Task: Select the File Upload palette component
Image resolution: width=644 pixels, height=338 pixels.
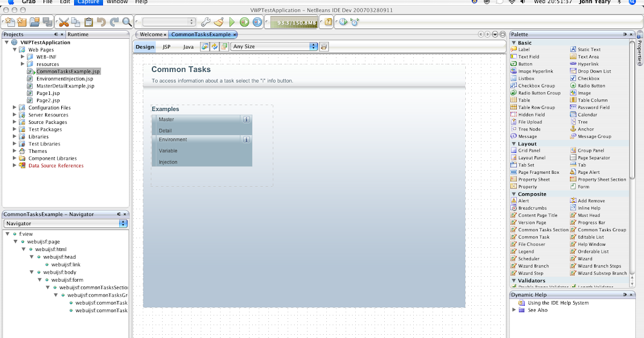Action: click(526, 122)
